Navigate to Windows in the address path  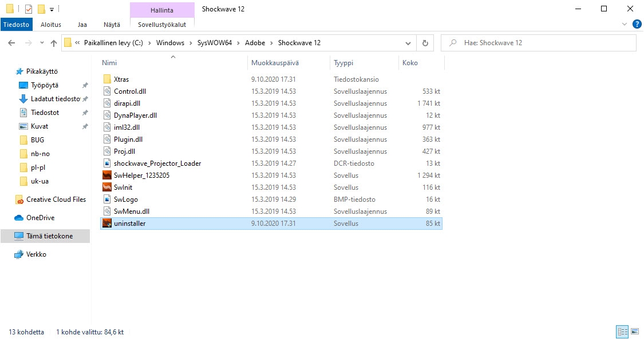(170, 43)
